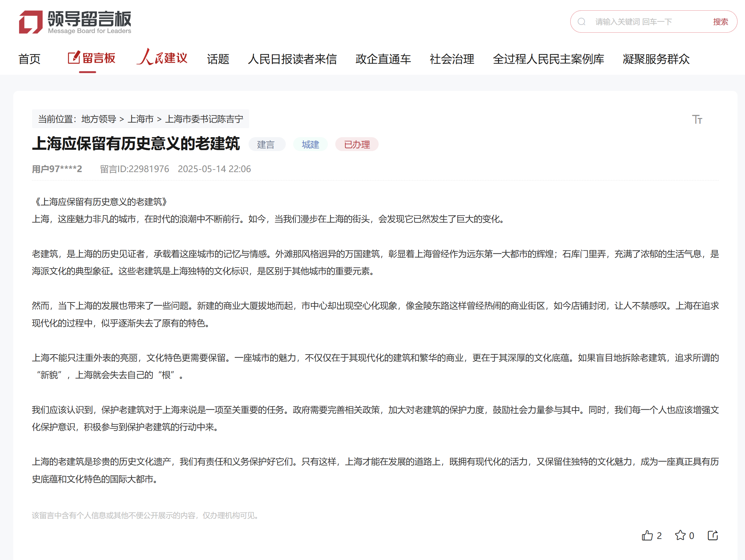Open the 人民建议 navigation item
The width and height of the screenshot is (745, 560).
tap(162, 58)
